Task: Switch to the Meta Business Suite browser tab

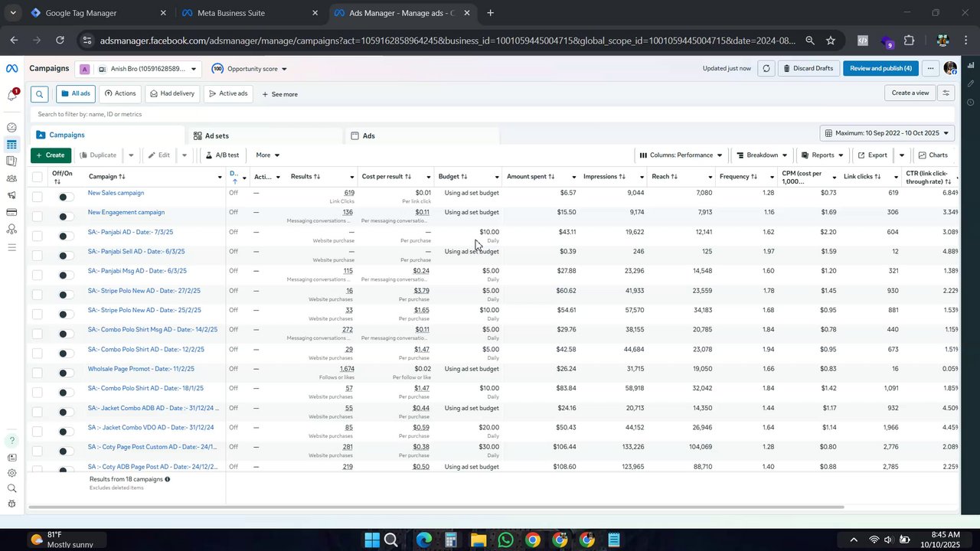Action: tap(250, 13)
